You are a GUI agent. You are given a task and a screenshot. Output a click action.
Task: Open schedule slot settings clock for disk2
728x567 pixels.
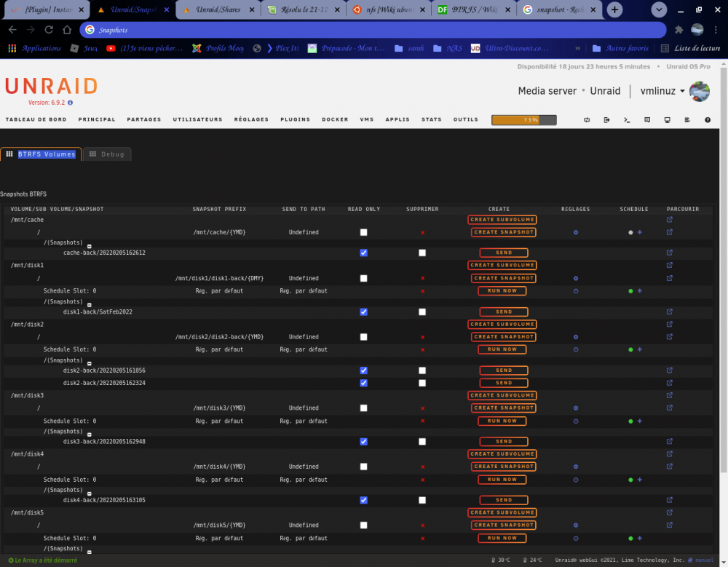[576, 349]
